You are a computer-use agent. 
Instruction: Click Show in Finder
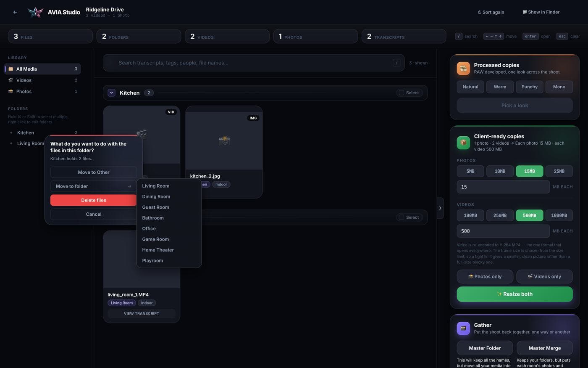tap(541, 12)
